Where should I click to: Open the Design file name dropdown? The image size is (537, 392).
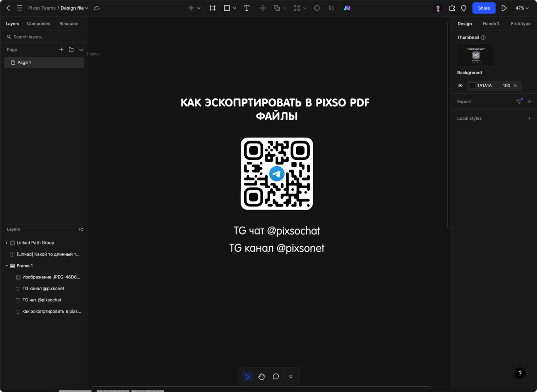[75, 8]
